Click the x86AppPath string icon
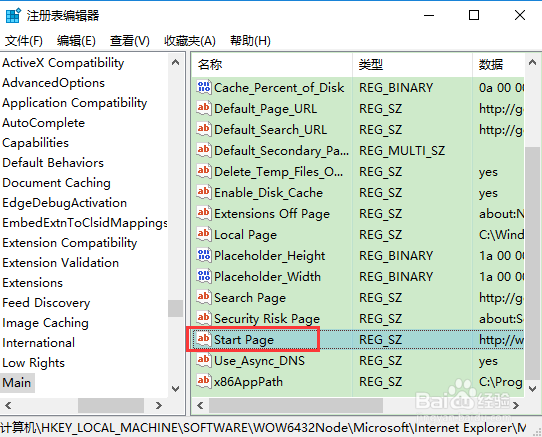542x437 pixels. (204, 381)
